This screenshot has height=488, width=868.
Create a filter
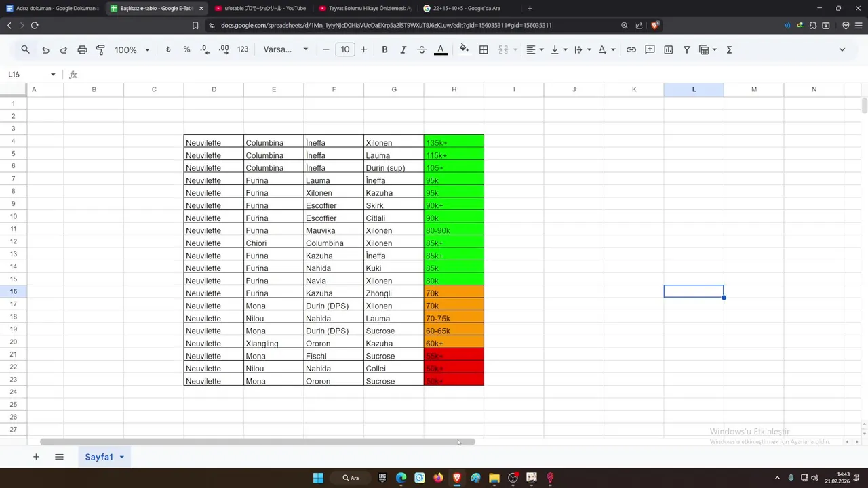[687, 49]
